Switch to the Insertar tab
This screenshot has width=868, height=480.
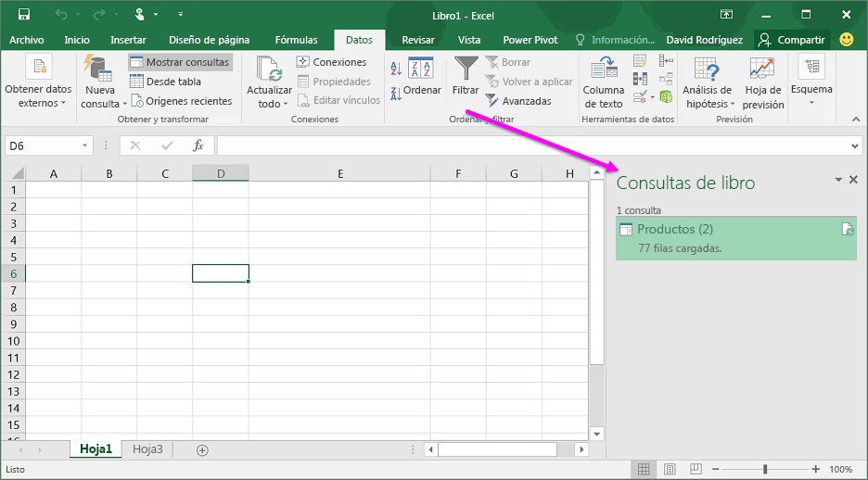point(128,40)
